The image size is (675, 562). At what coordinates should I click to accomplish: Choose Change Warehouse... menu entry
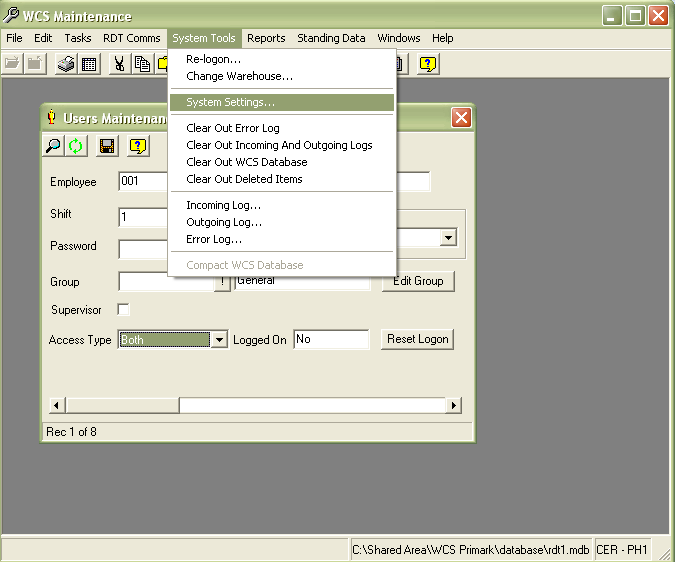click(282, 76)
